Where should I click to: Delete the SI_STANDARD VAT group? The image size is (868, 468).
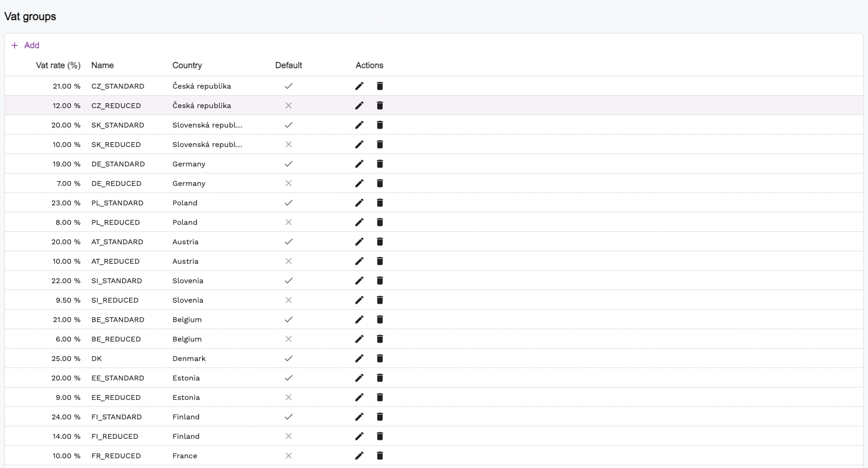tap(380, 280)
